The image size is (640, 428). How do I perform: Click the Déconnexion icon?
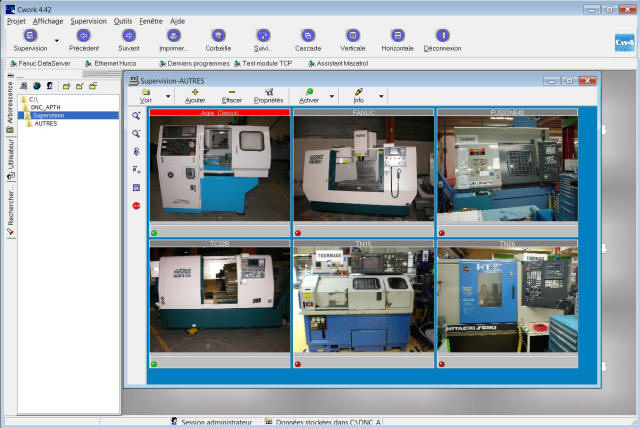click(442, 35)
